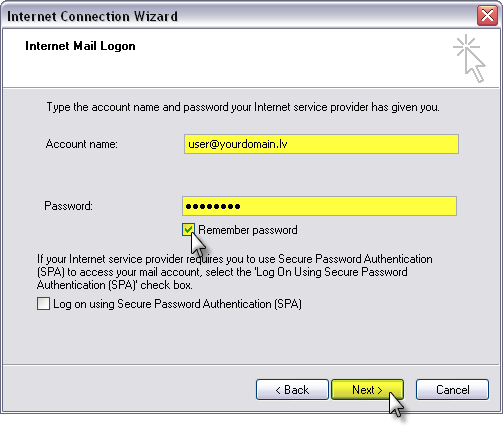
Task: Click the SPA explanation paragraph
Action: [235, 272]
